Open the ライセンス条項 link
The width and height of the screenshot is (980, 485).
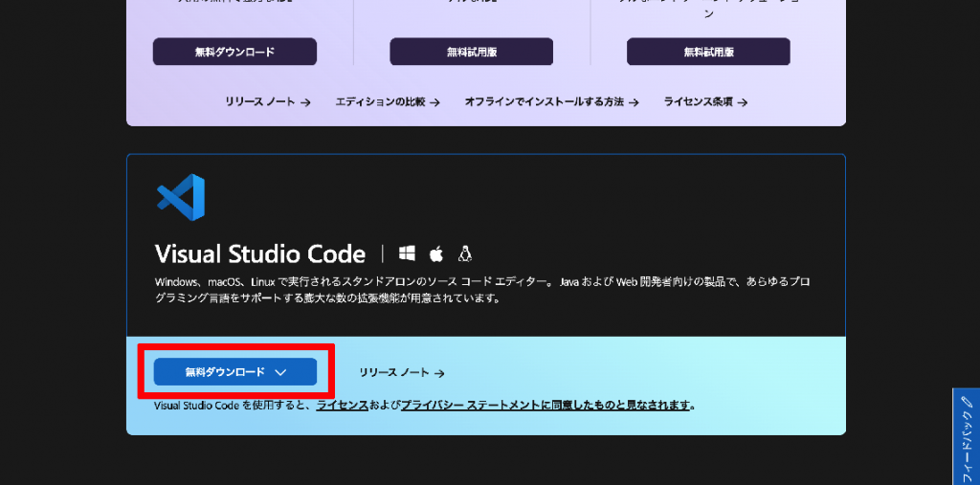(705, 101)
